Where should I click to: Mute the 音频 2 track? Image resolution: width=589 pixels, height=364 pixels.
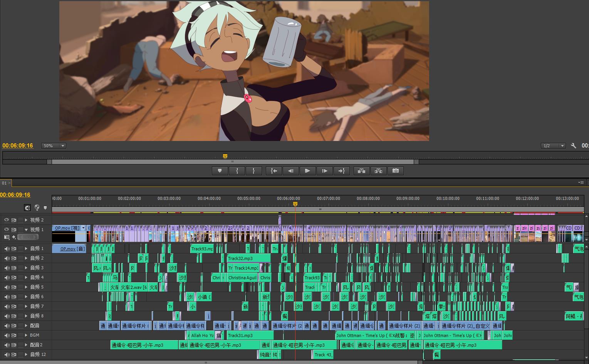pyautogui.click(x=7, y=258)
